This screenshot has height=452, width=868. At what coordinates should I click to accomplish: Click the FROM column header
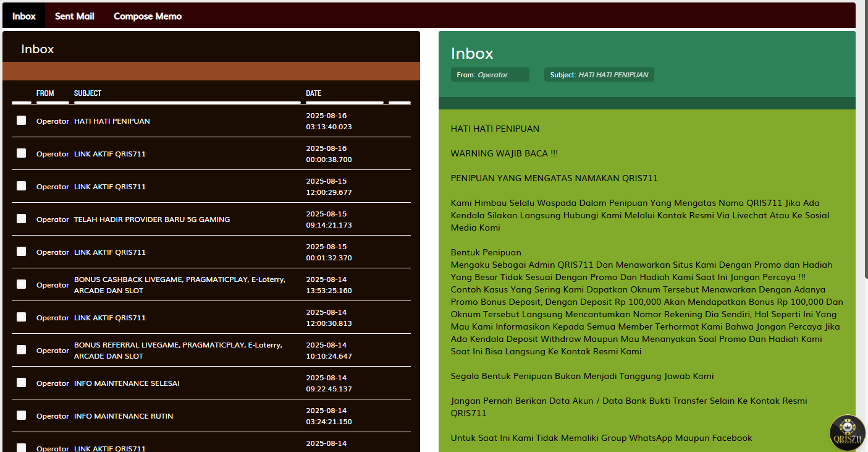tap(45, 93)
